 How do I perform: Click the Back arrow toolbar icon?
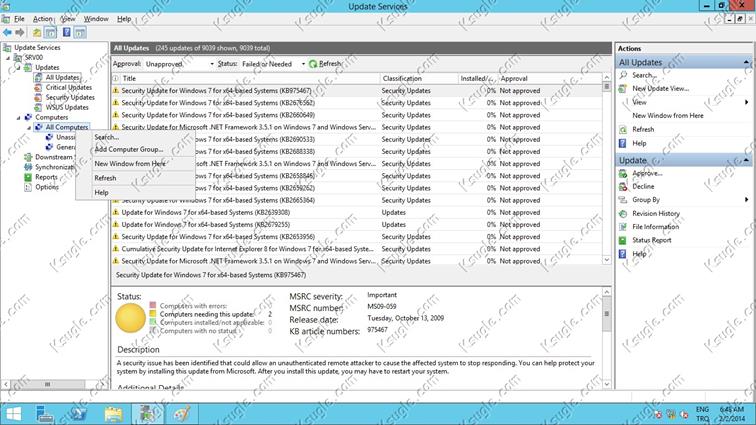(x=7, y=32)
